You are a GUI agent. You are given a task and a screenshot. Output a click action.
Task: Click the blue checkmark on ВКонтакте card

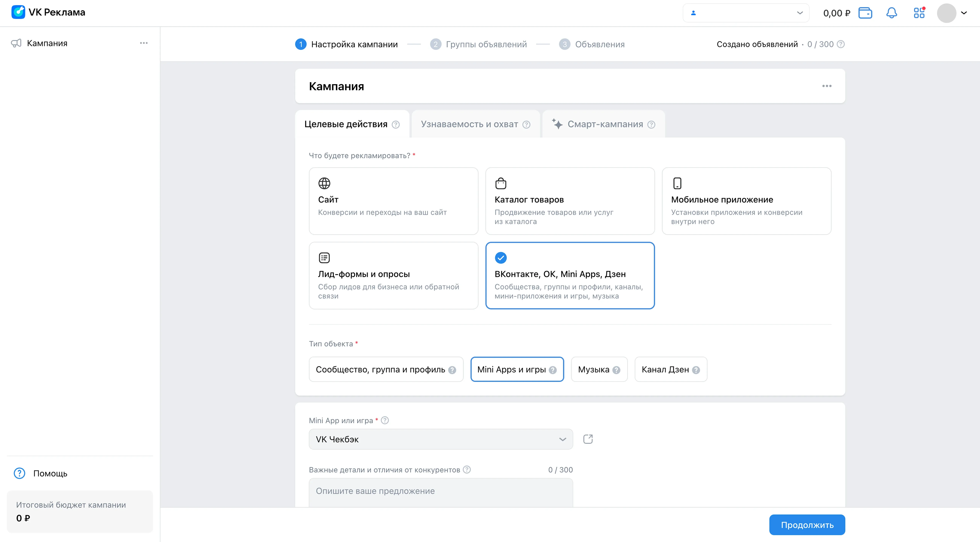[x=501, y=258]
